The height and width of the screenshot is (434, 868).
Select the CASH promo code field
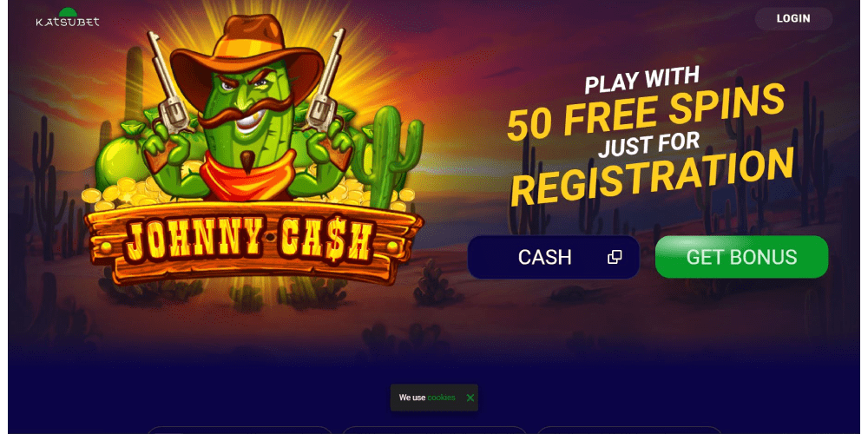553,257
